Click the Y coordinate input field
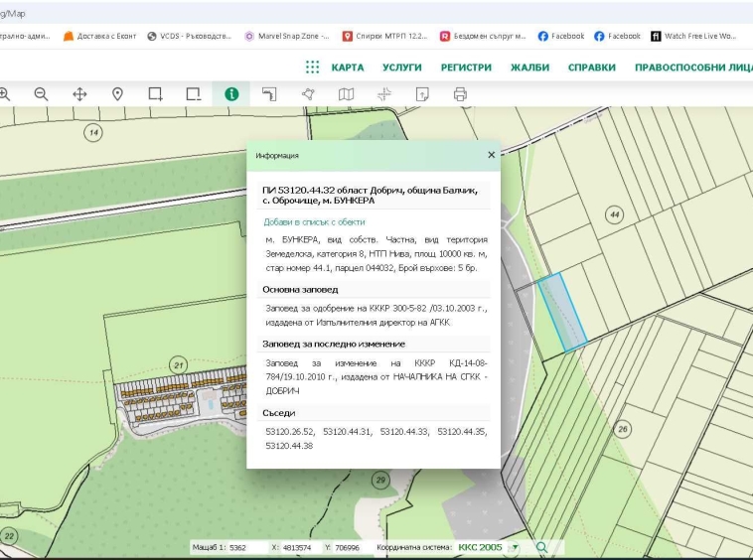Image resolution: width=753 pixels, height=560 pixels. 351,547
